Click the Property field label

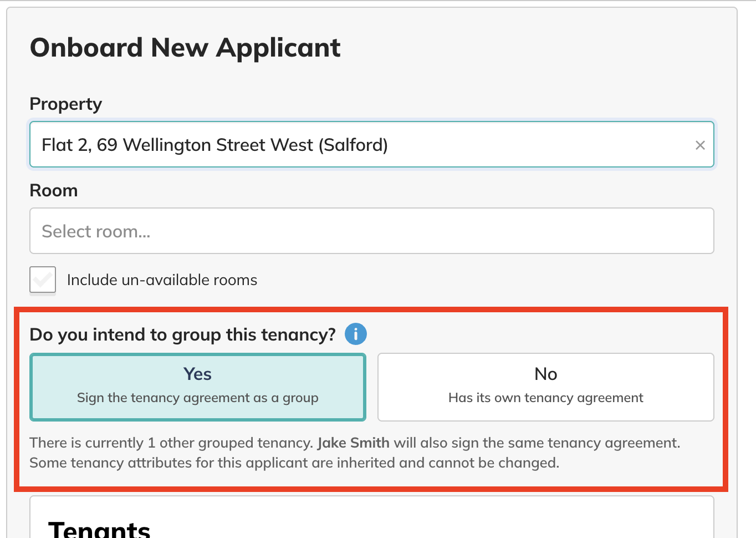66,104
